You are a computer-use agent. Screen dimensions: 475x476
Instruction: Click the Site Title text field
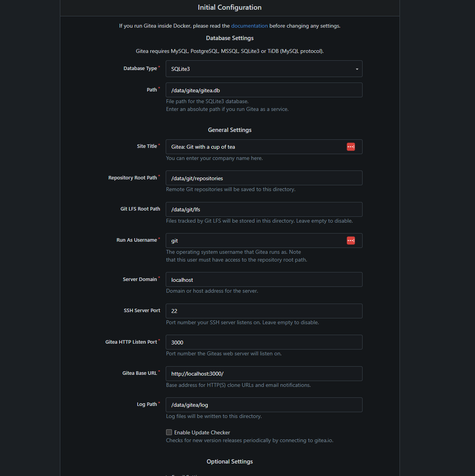point(257,147)
